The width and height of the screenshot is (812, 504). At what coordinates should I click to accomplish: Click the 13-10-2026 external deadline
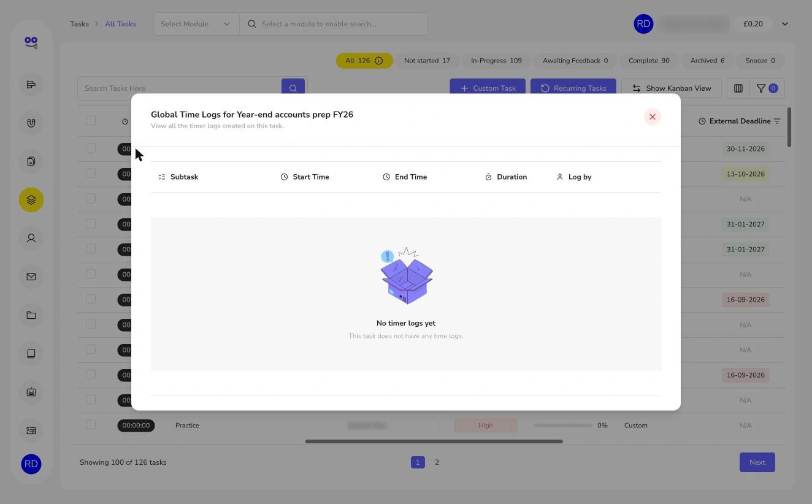pyautogui.click(x=745, y=174)
